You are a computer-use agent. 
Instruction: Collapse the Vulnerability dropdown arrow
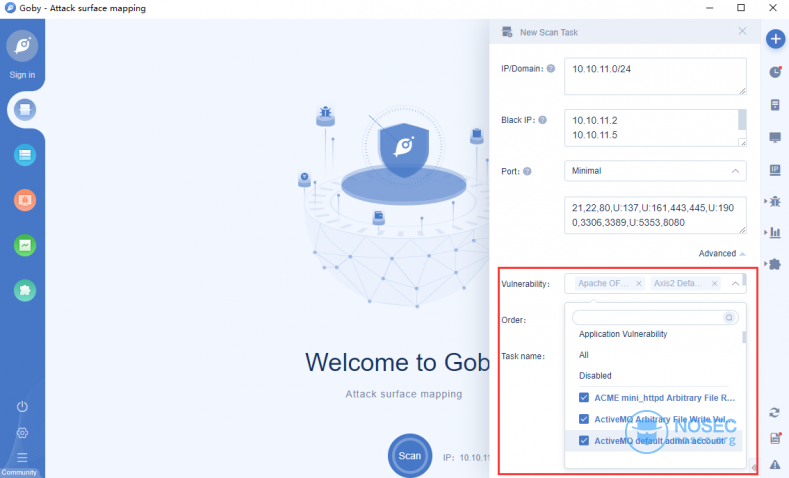pyautogui.click(x=736, y=284)
